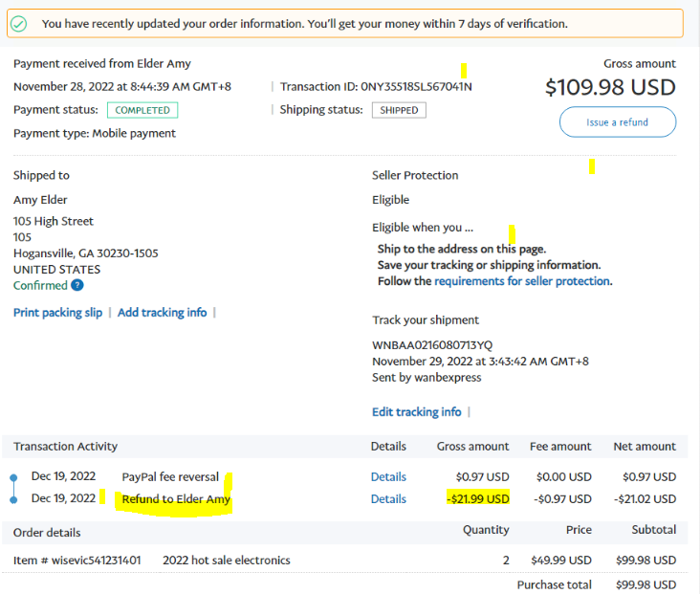Image resolution: width=700 pixels, height=594 pixels.
Task: Click the Add tracking info link
Action: (162, 313)
